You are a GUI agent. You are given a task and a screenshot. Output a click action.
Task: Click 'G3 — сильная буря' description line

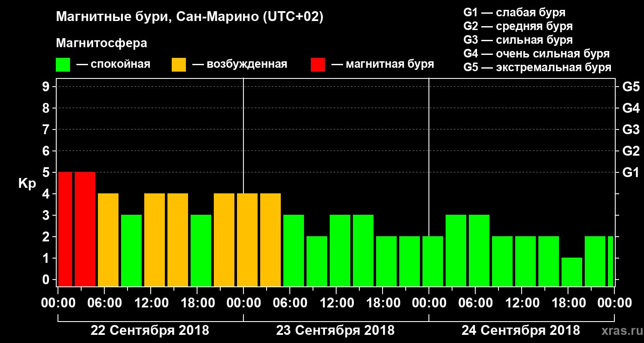click(518, 40)
